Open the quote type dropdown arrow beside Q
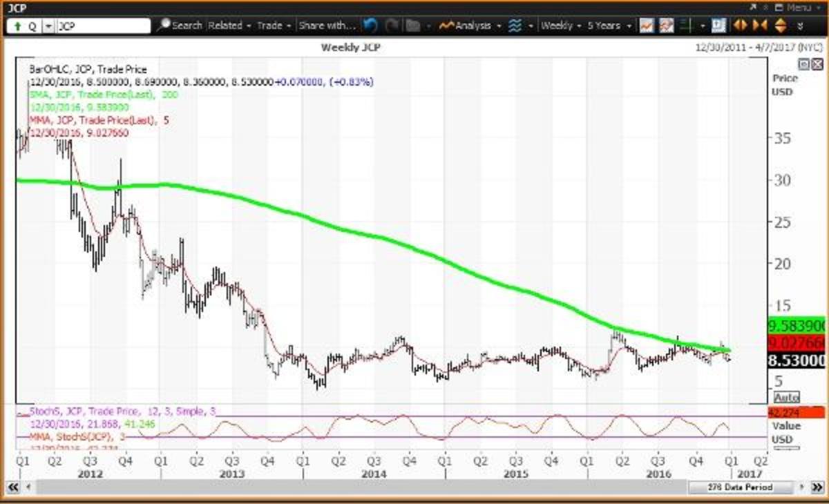The width and height of the screenshot is (829, 504). pos(48,26)
